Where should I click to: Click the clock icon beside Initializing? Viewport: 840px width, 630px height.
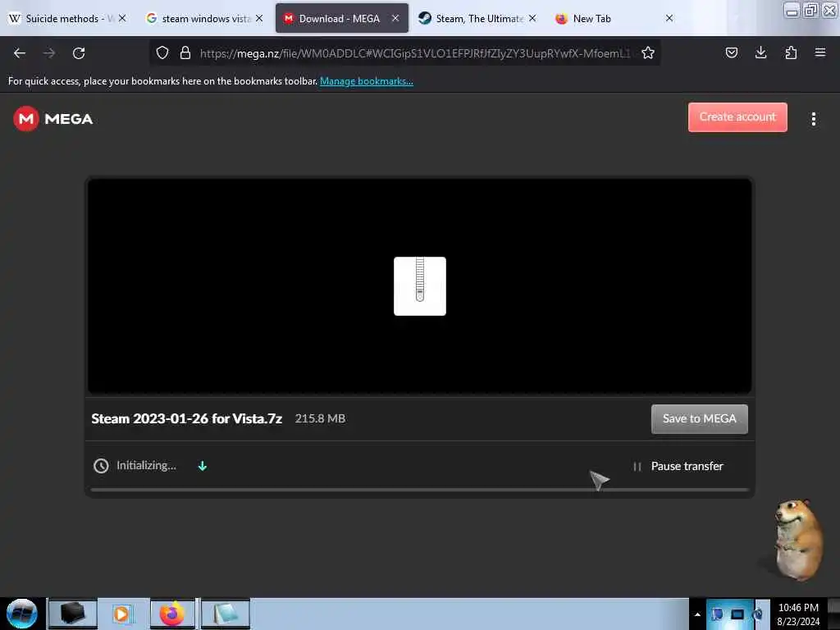click(101, 466)
